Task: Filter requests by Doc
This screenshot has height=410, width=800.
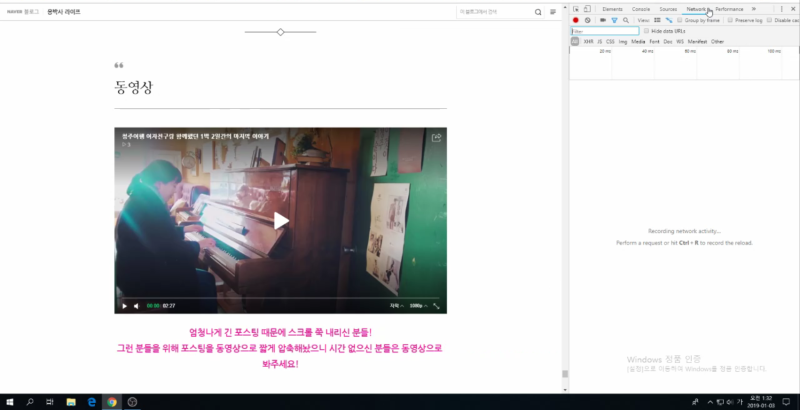Action: pyautogui.click(x=668, y=42)
